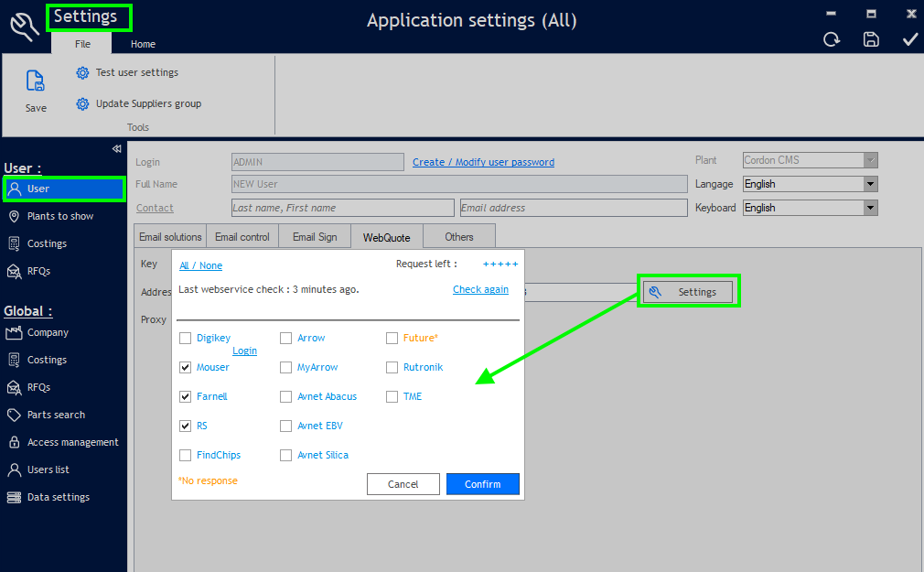Open the Home ribbon tab
The height and width of the screenshot is (572, 924).
tap(143, 44)
